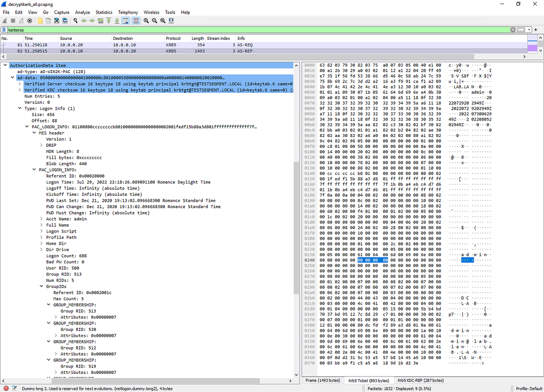
Task: Switch to the Krb5 KDC-REP bytes tab
Action: coord(420,380)
